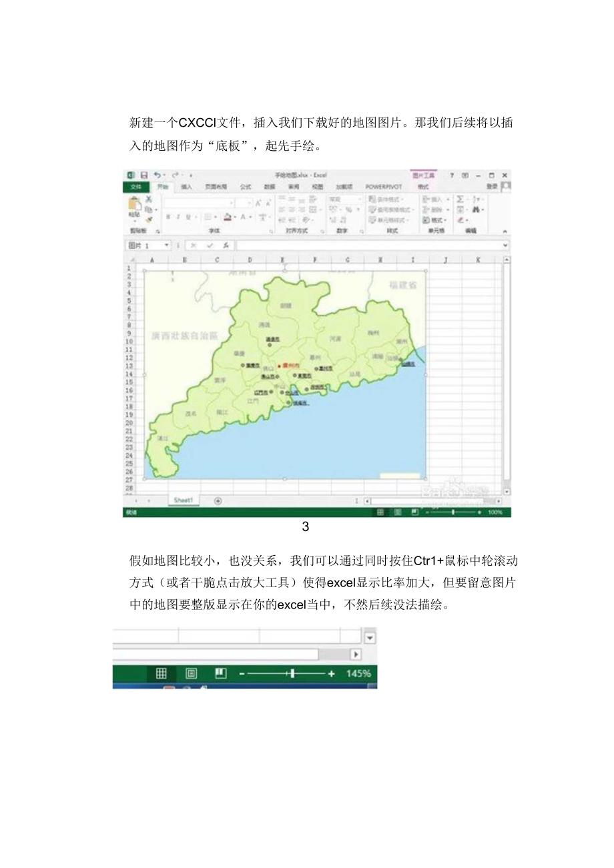This screenshot has height=868, width=614.
Task: Enable Page Break Preview view
Action: pos(415,512)
